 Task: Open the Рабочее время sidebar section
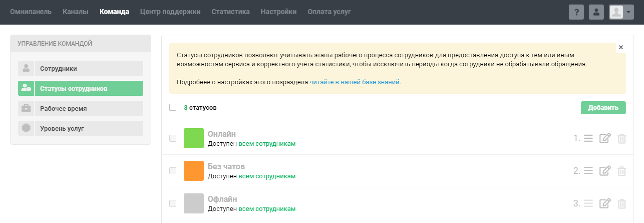coord(81,108)
